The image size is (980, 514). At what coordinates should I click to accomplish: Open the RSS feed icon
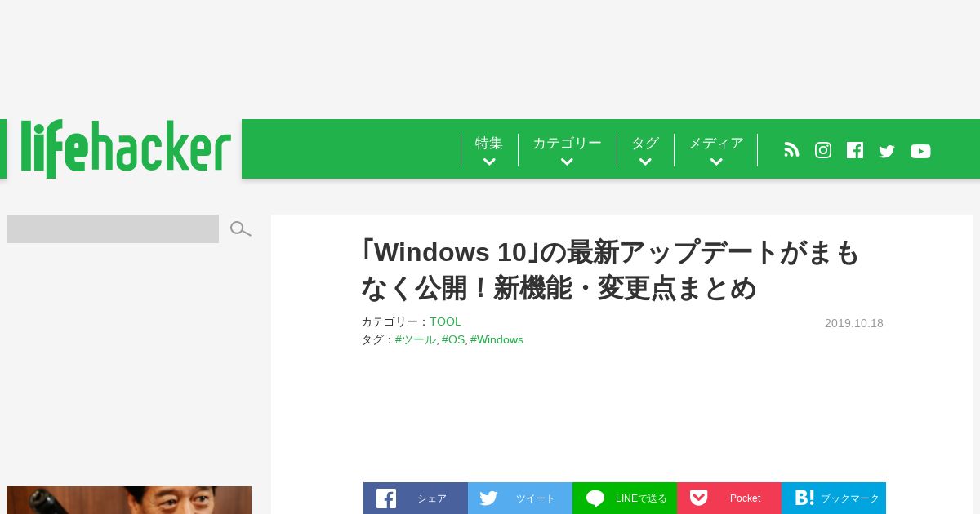pos(791,150)
